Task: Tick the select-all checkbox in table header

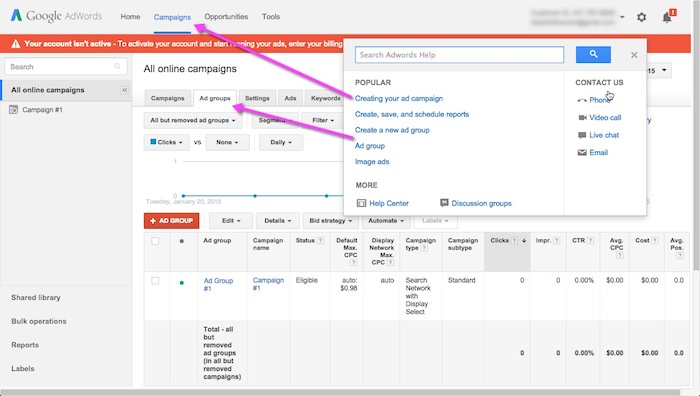Action: click(155, 241)
